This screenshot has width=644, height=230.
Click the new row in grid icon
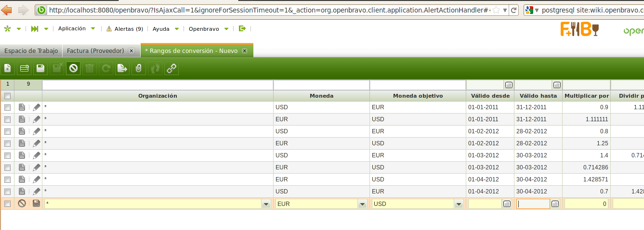point(24,69)
